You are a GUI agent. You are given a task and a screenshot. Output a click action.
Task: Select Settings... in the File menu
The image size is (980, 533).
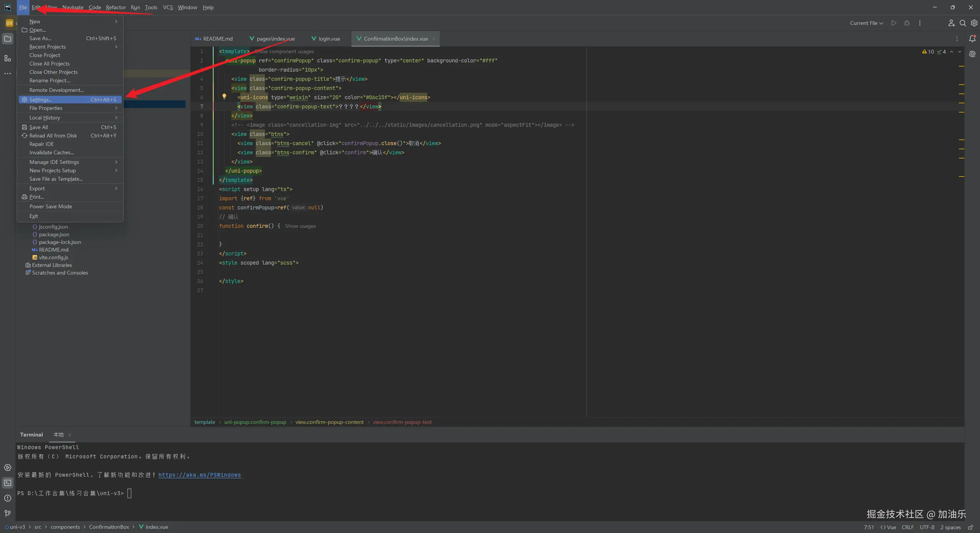(41, 100)
